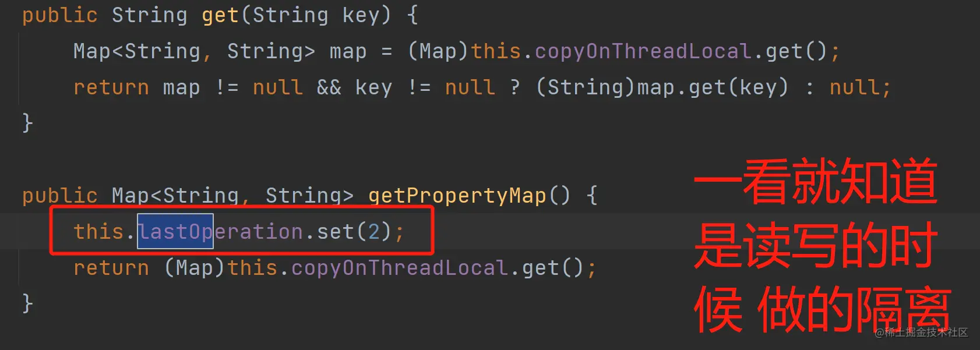Click the final null in the ternary

tap(855, 87)
